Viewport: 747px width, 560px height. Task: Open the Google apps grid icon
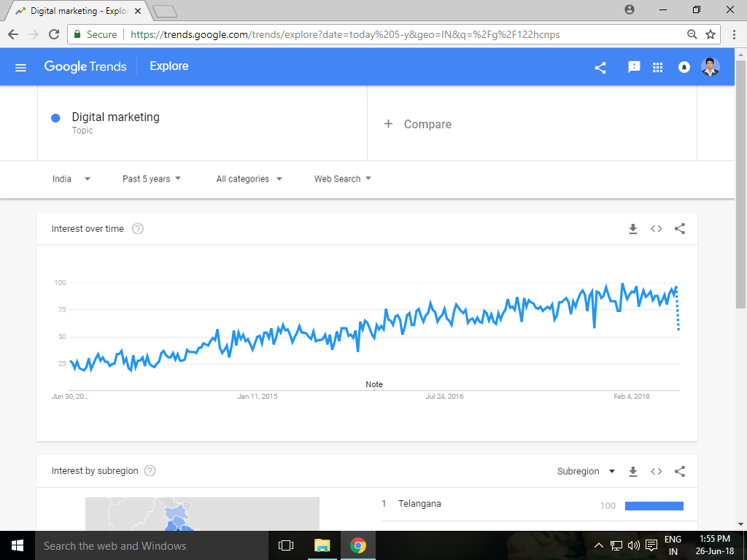pos(657,68)
